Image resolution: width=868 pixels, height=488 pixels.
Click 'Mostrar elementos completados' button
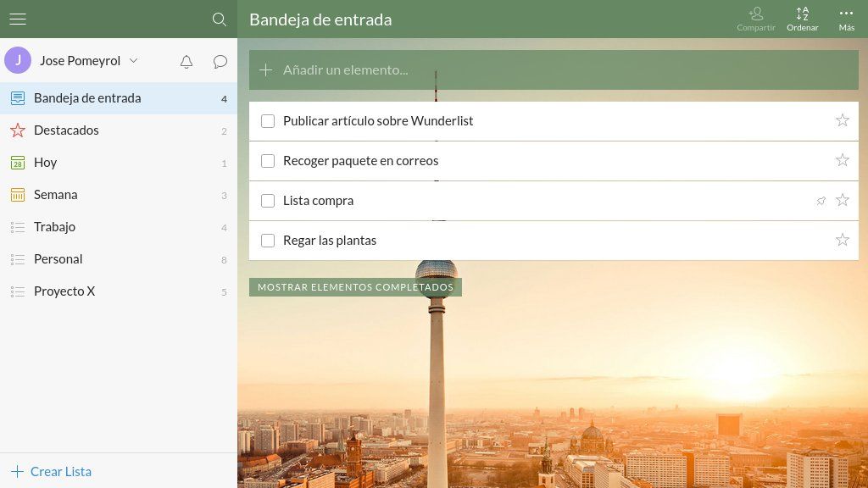355,287
